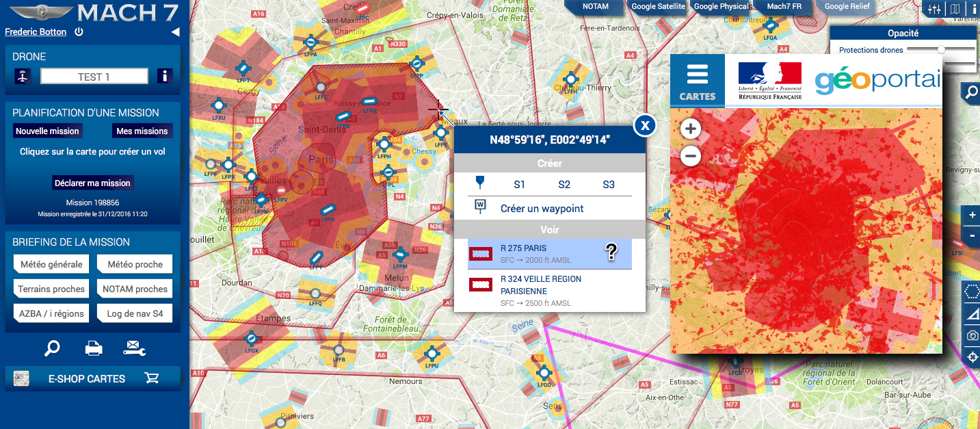The height and width of the screenshot is (429, 980).
Task: Open the Frederic Botton account link
Action: [36, 31]
